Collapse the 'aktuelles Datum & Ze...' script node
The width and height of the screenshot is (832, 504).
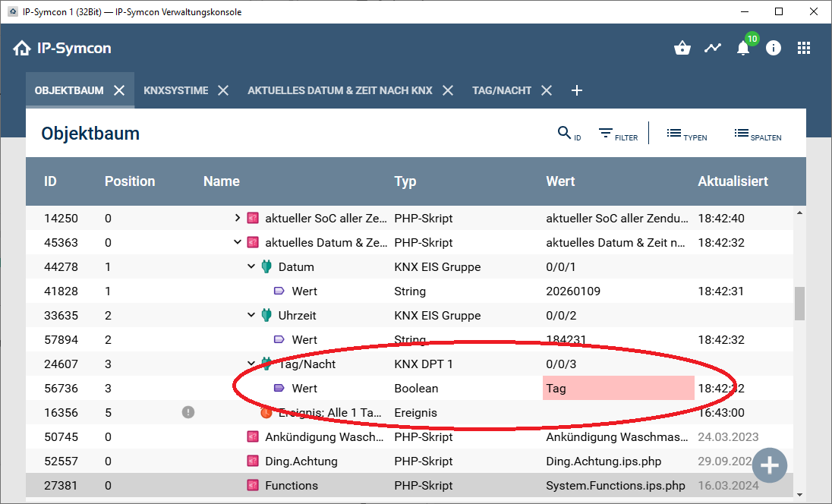click(238, 242)
